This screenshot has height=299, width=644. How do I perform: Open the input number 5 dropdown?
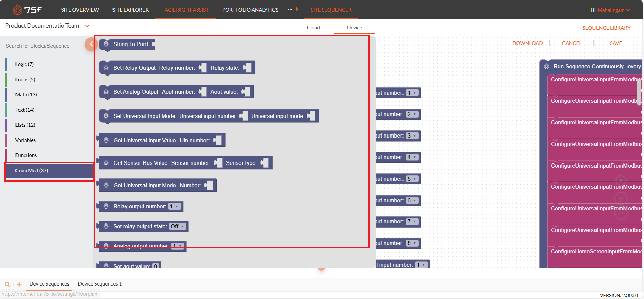[412, 179]
